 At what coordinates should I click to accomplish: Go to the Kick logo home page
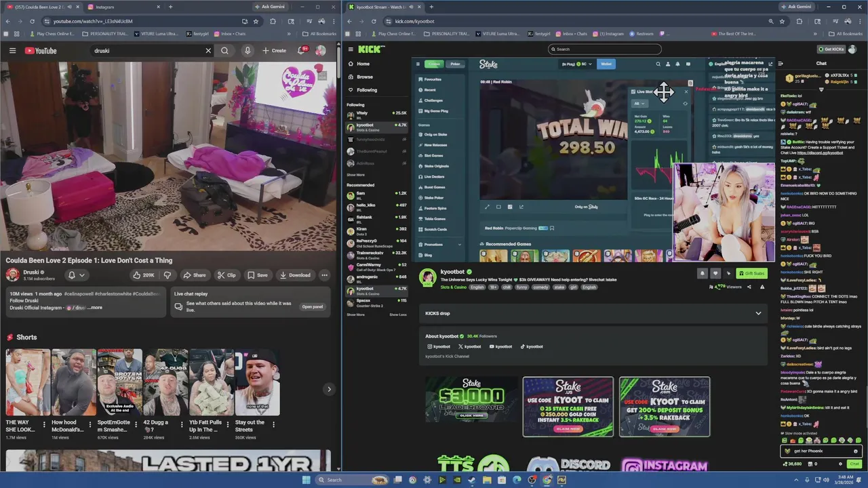coord(371,49)
